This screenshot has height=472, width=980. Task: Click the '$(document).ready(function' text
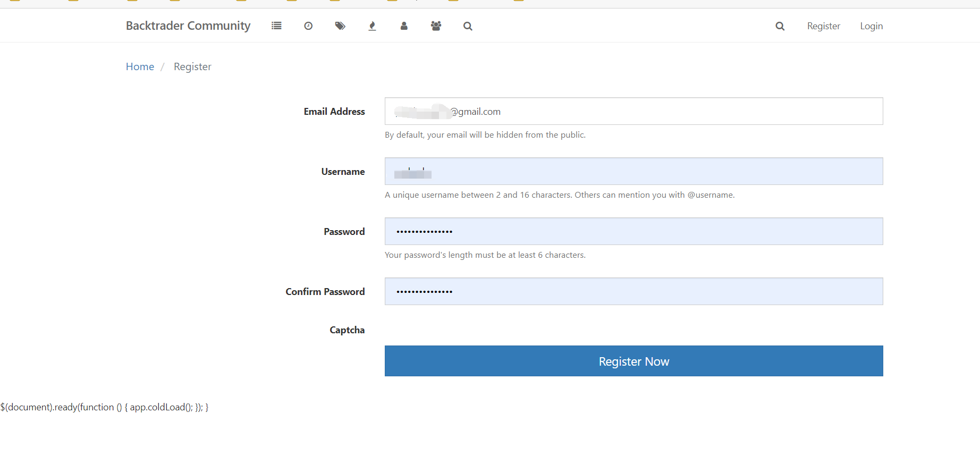pyautogui.click(x=104, y=407)
